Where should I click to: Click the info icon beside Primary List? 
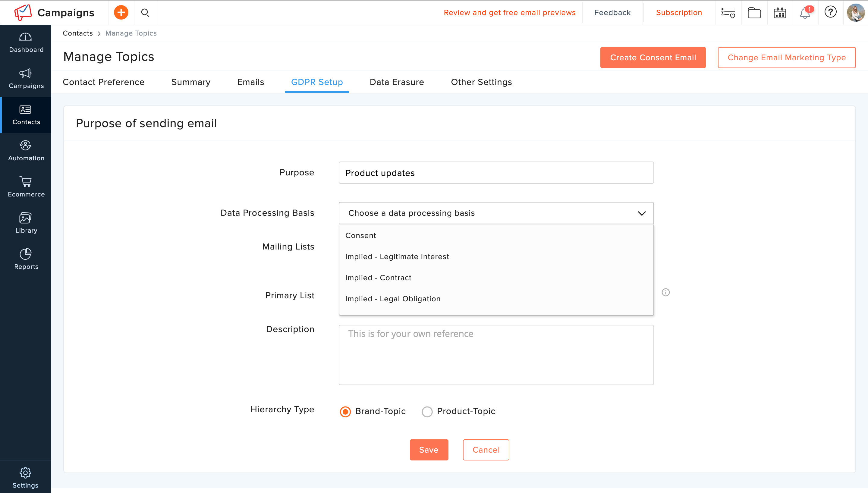click(665, 292)
